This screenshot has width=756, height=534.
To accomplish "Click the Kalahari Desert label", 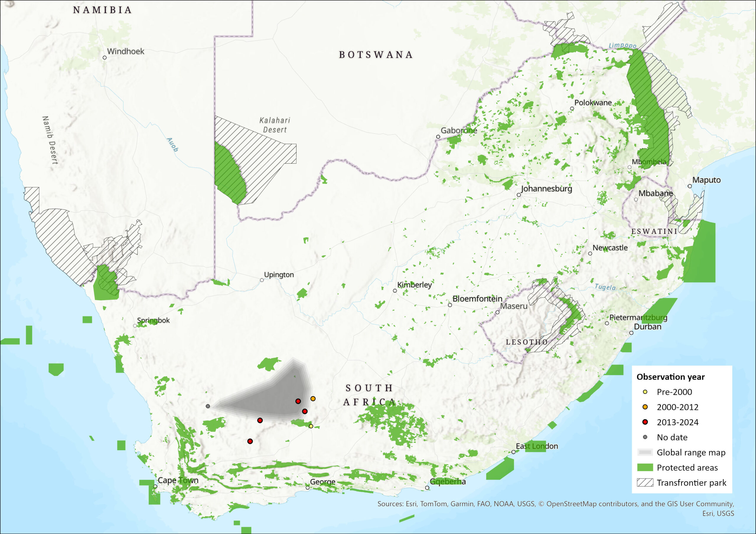I will click(x=275, y=125).
